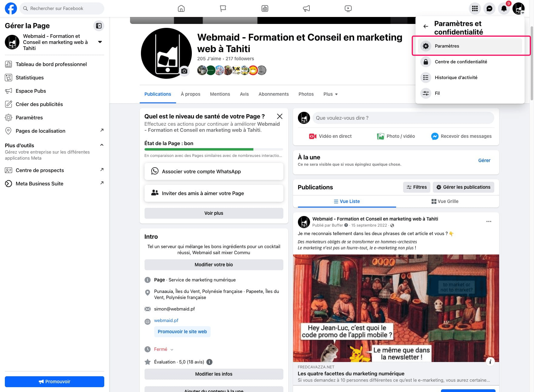Collapse the Gérer la Page sidebar
534x392 pixels.
(99, 26)
